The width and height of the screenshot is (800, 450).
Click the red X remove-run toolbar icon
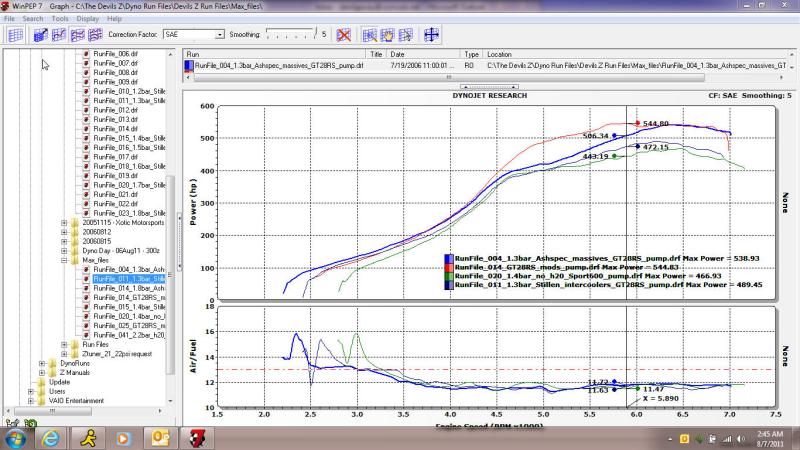344,35
